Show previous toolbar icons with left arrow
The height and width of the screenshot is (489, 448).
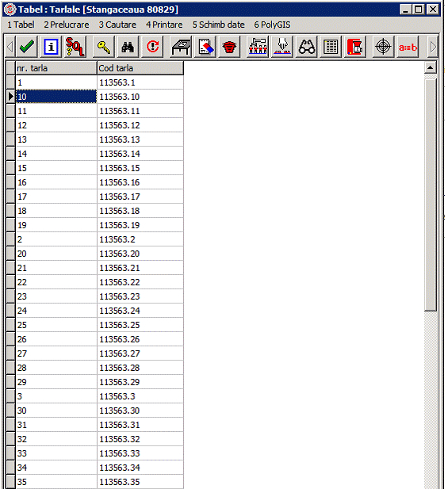click(x=10, y=47)
